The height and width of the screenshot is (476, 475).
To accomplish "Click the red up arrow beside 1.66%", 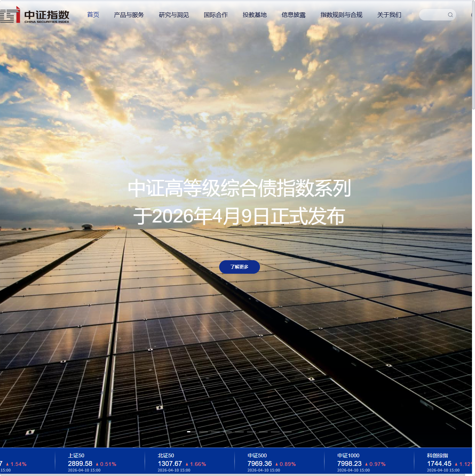I will pos(187,464).
